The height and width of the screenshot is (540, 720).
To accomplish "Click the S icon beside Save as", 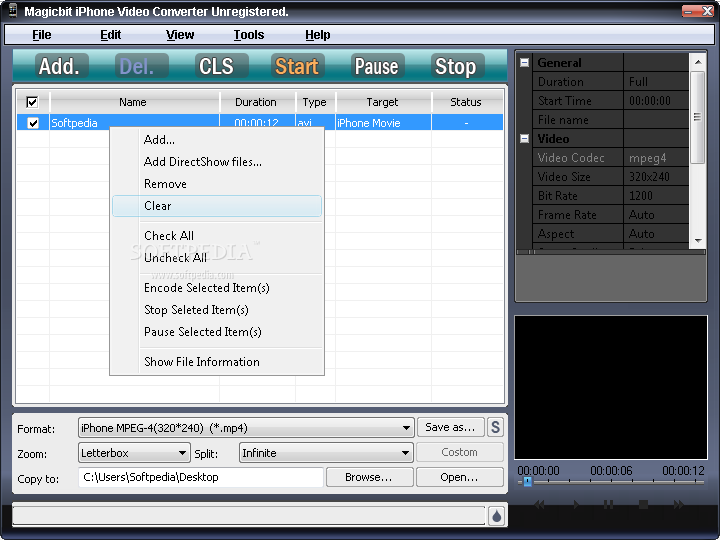I will click(x=495, y=427).
